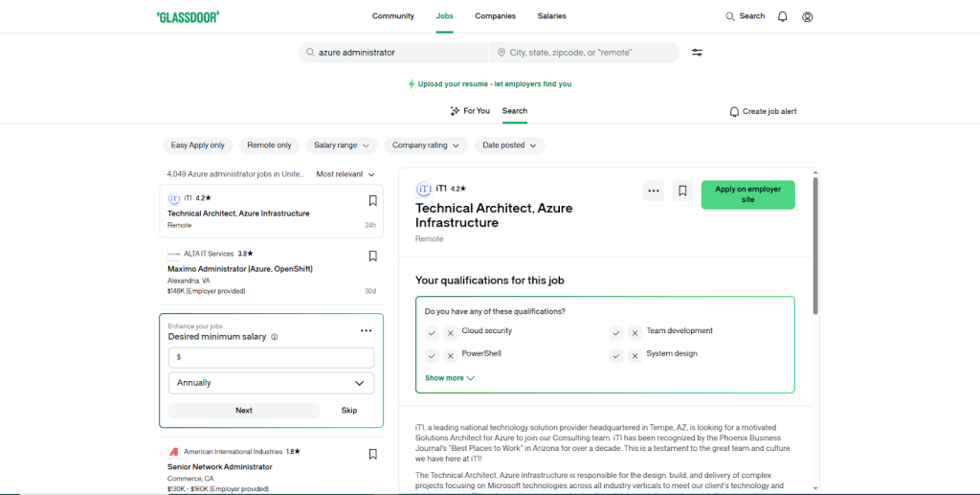
Task: Open the Community menu
Action: pos(393,16)
